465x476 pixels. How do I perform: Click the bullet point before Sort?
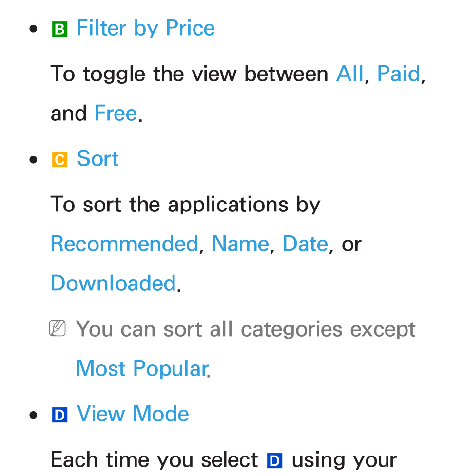click(x=33, y=160)
